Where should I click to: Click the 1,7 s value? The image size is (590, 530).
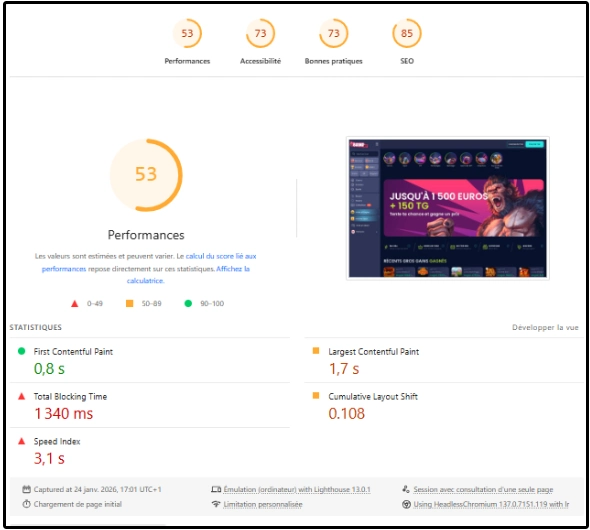coord(344,369)
